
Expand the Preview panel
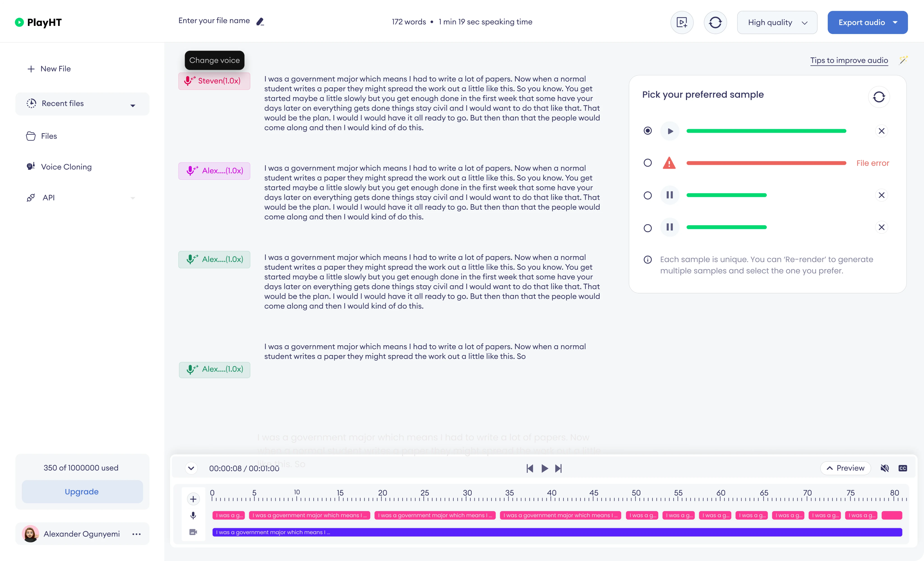845,468
